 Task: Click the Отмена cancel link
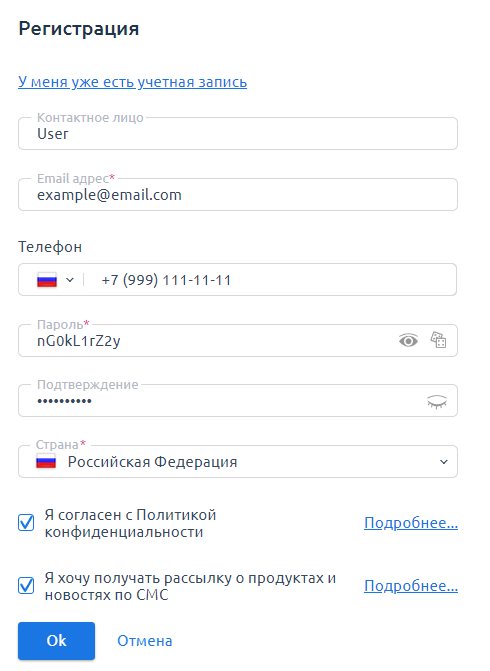(145, 641)
